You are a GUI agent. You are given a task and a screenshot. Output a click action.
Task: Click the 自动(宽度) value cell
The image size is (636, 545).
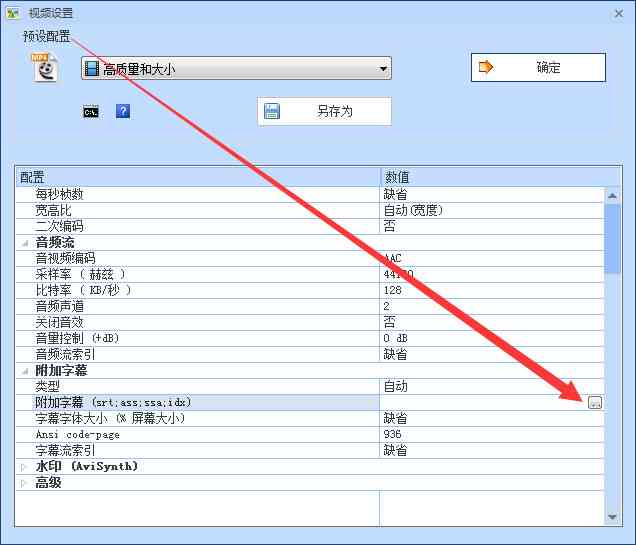coord(492,210)
